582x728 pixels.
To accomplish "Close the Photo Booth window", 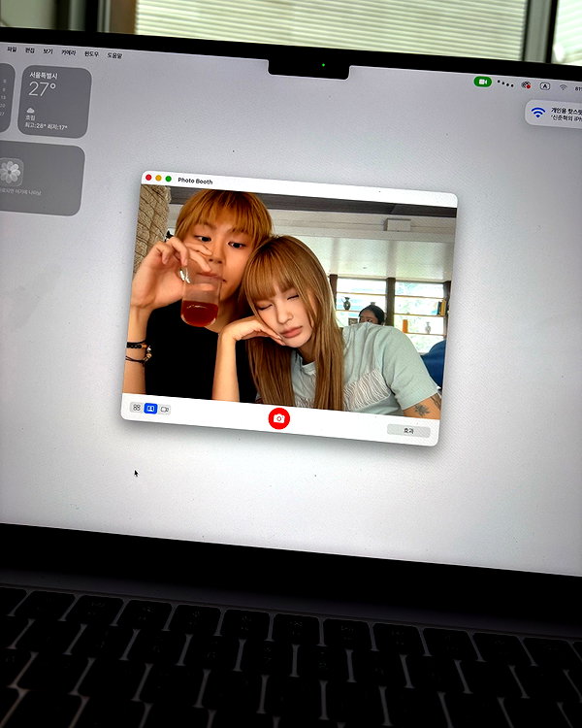I will (148, 178).
